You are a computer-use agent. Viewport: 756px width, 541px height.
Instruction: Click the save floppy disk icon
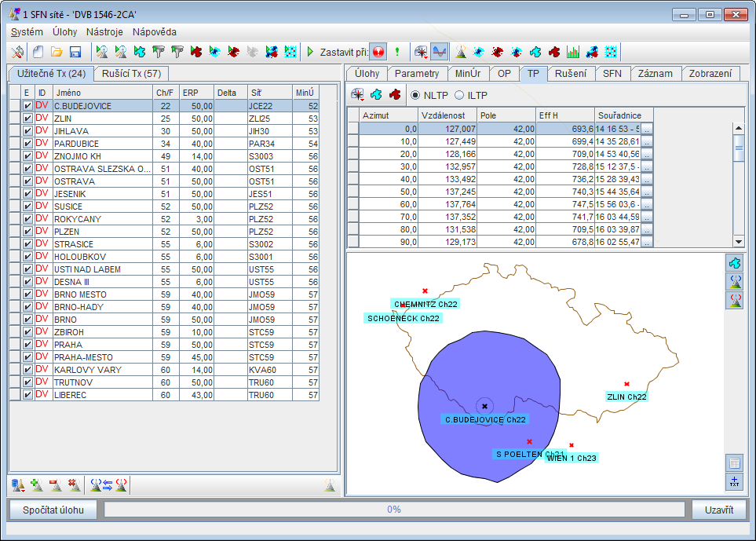[x=76, y=52]
